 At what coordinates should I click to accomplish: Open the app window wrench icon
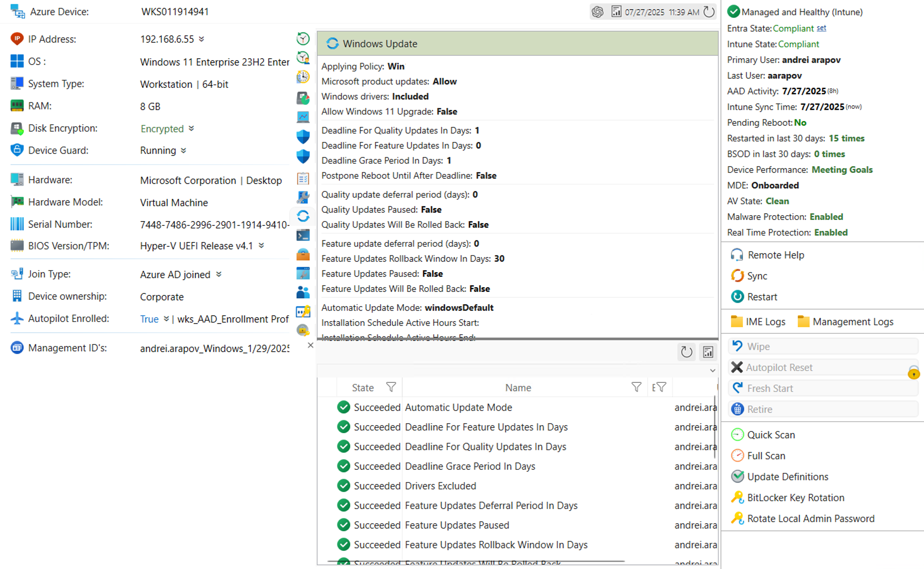[303, 273]
